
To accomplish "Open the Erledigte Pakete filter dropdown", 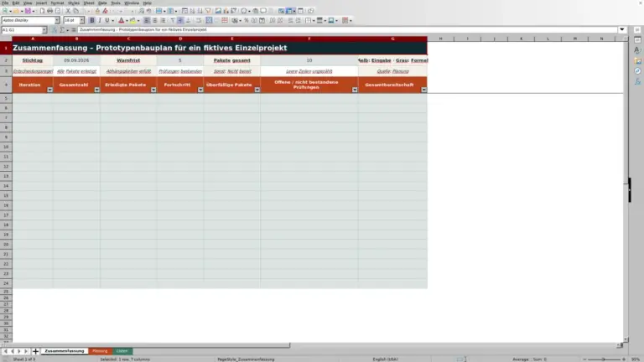I will point(153,90).
